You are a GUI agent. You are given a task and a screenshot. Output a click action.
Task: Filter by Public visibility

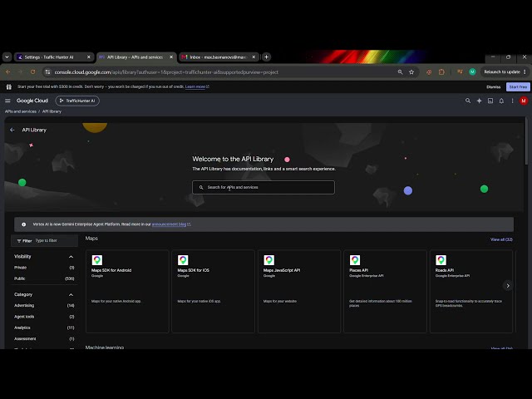pyautogui.click(x=20, y=278)
